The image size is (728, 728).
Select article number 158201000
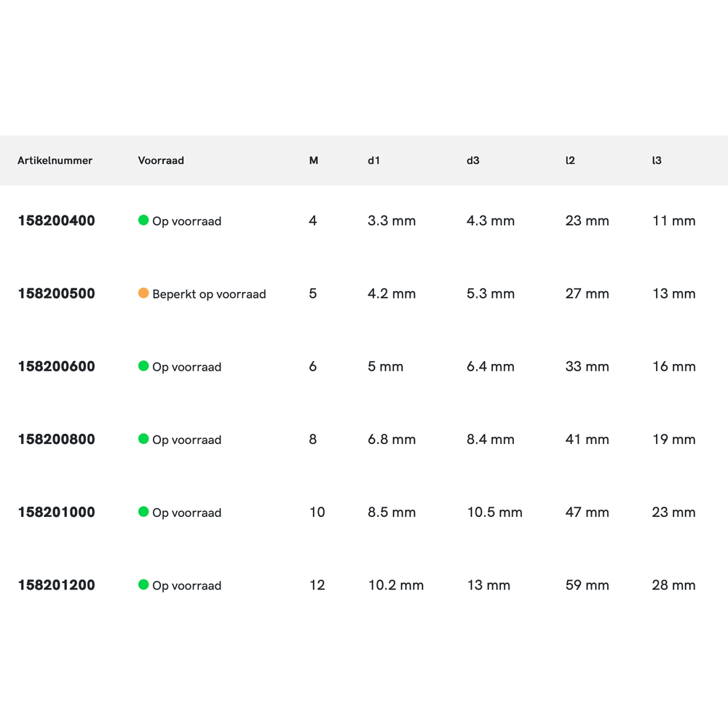click(56, 512)
